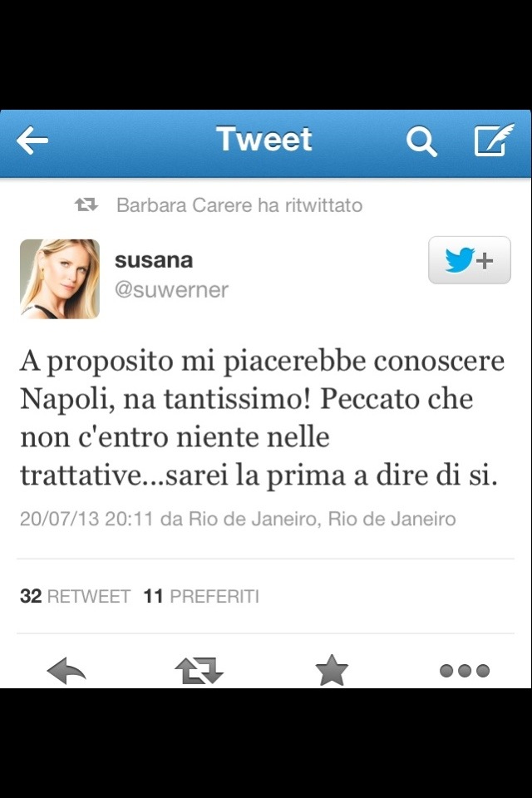Select the tweet text about Napoli
532x798 pixels.
pos(262,418)
